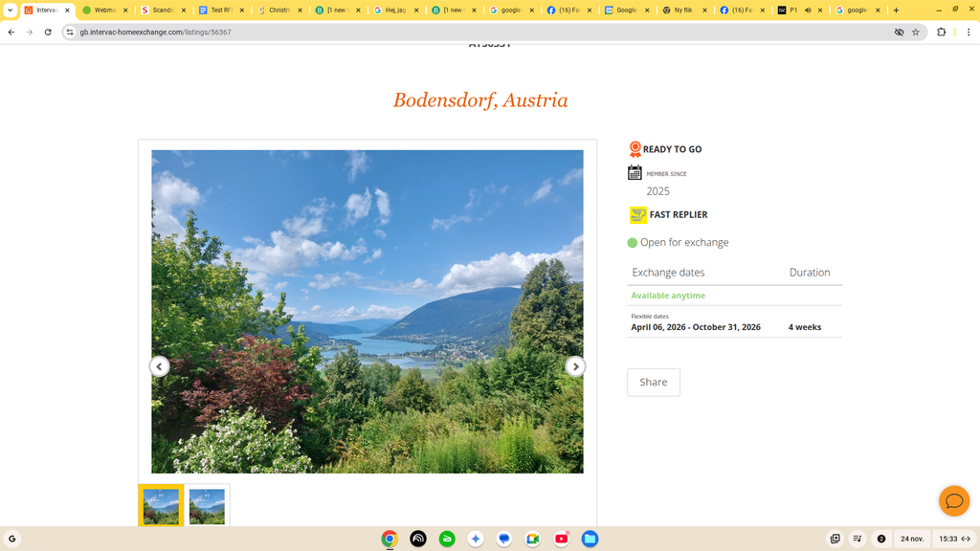
Task: Go to next photo with right arrow
Action: [x=575, y=366]
